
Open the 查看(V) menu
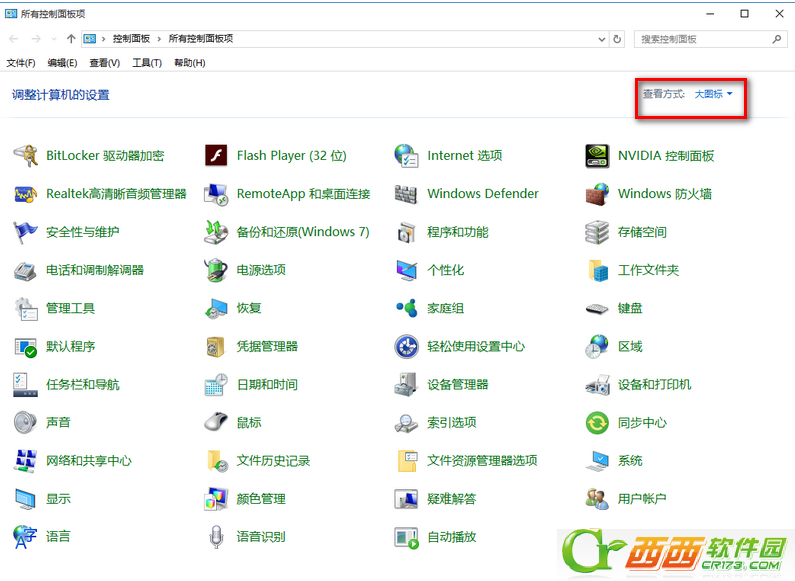coord(104,63)
